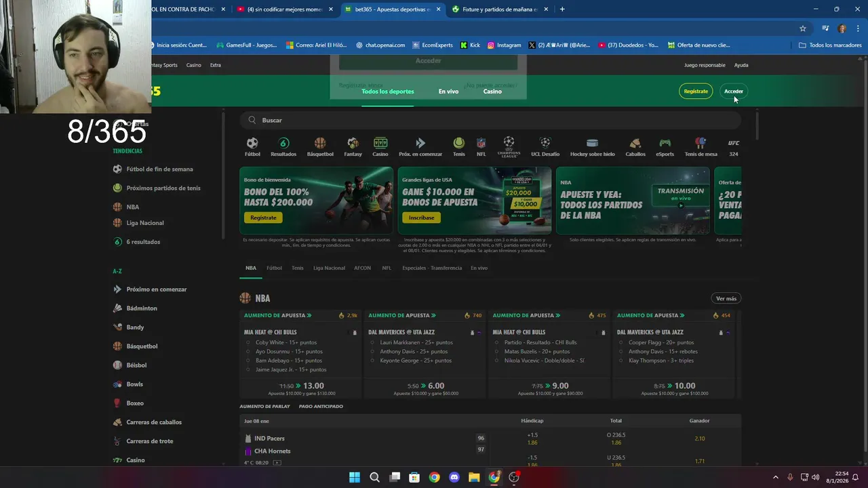The image size is (868, 488).
Task: Open the Fantasy sport icon
Action: [x=353, y=147]
